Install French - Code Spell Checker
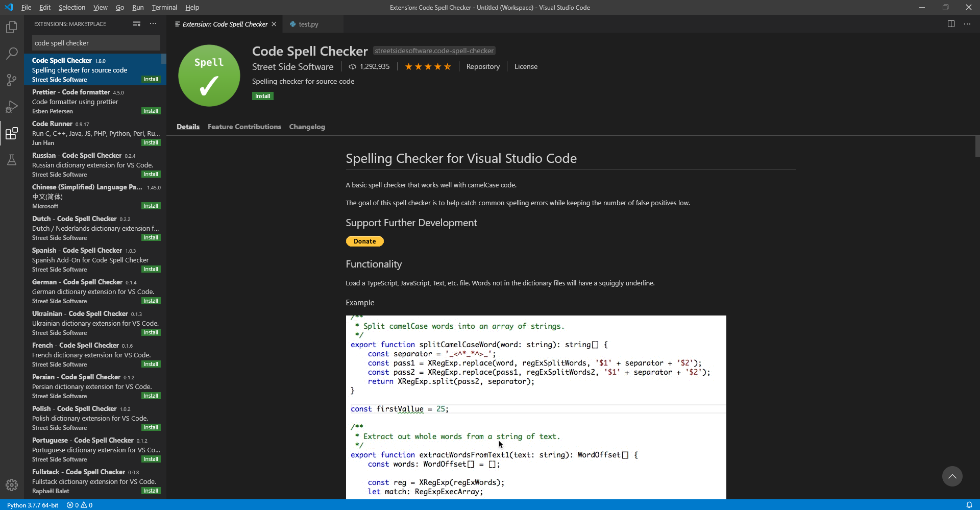980x510 pixels. (151, 364)
